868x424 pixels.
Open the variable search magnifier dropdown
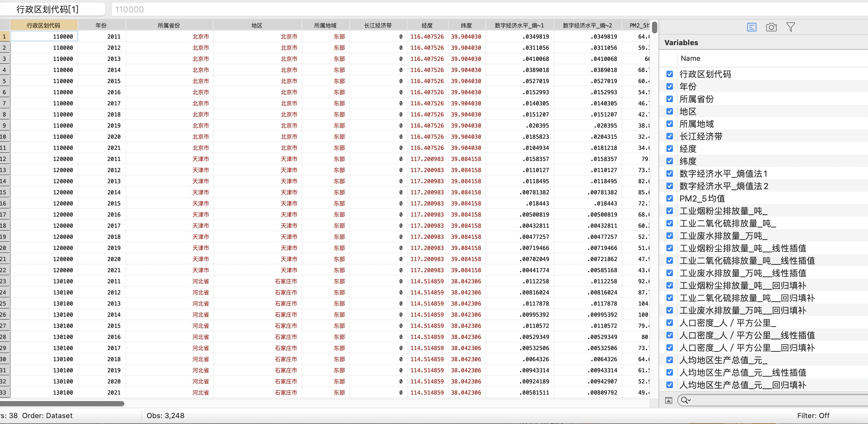point(685,400)
